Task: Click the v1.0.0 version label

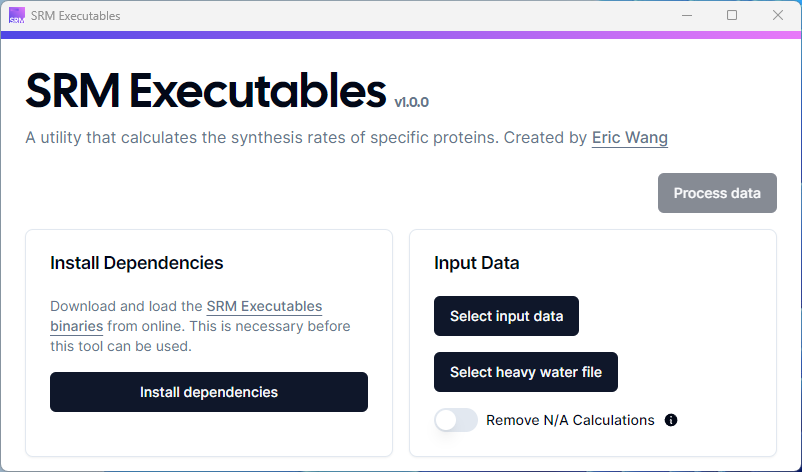Action: (411, 102)
